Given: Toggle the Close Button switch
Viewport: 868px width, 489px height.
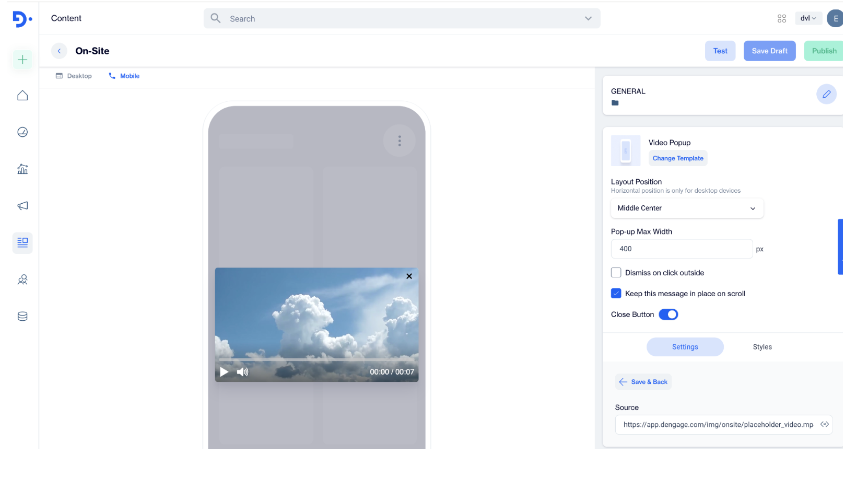Looking at the screenshot, I should (x=668, y=315).
